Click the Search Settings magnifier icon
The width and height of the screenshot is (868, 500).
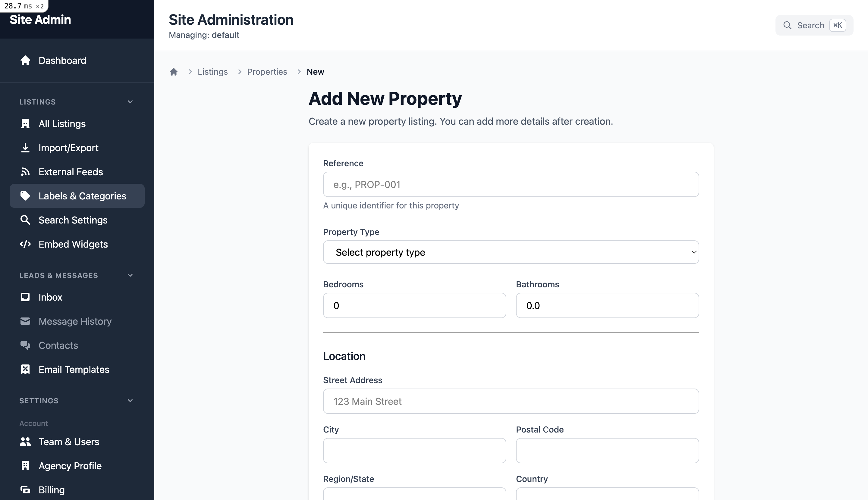25,220
